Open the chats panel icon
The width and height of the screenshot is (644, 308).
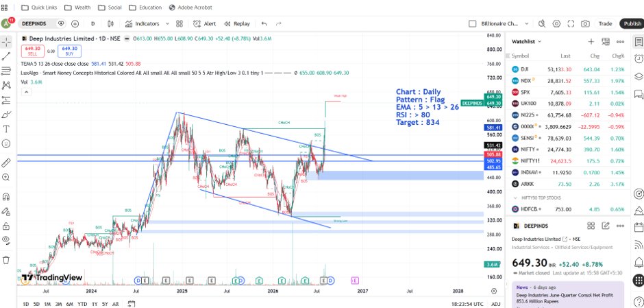pos(639,94)
